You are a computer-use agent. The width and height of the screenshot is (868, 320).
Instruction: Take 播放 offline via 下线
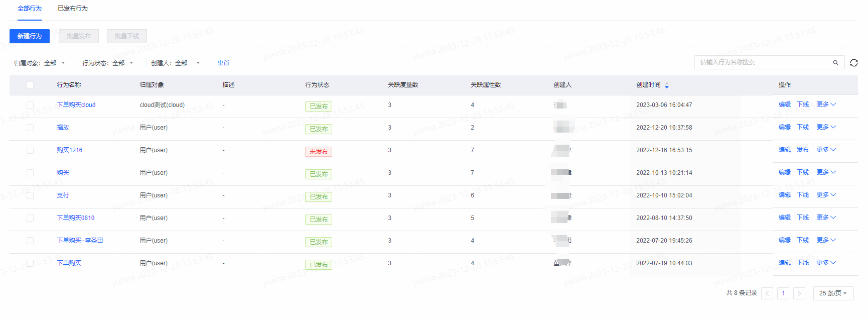(803, 127)
